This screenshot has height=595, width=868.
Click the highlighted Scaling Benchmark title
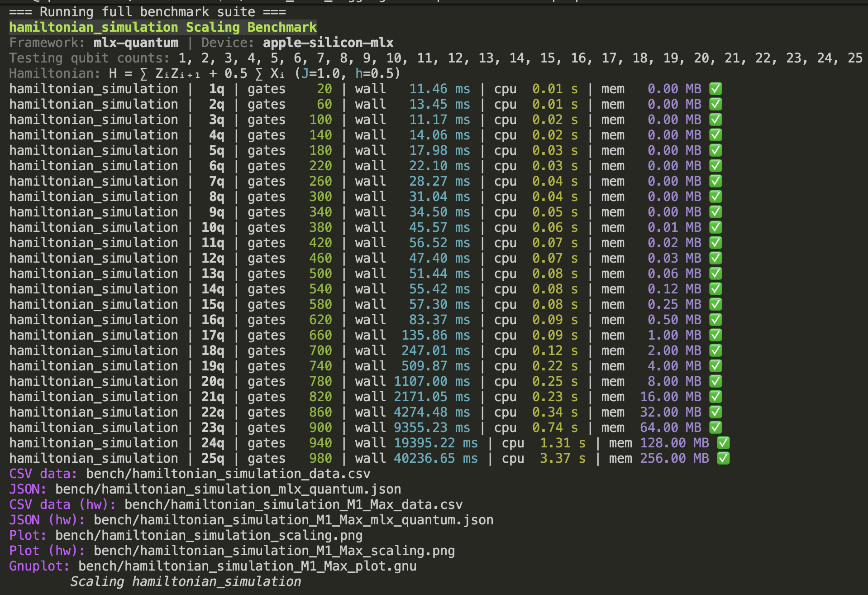[x=163, y=27]
